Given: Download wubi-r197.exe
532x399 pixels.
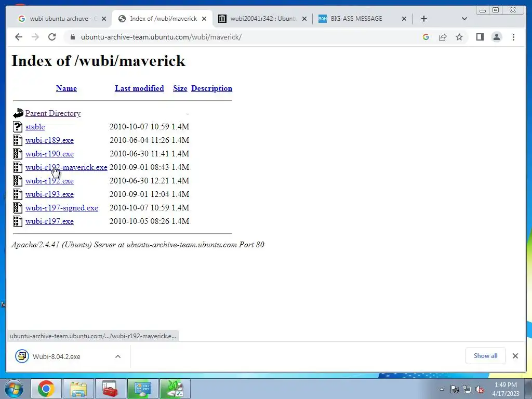Looking at the screenshot, I should point(49,221).
